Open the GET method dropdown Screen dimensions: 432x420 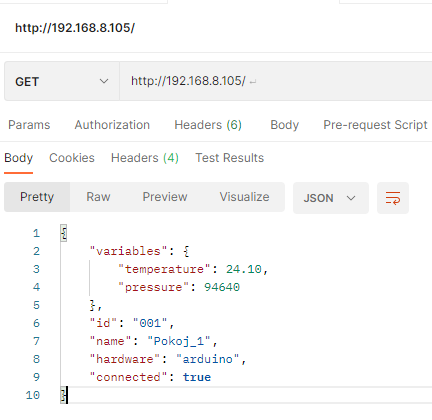tap(62, 81)
